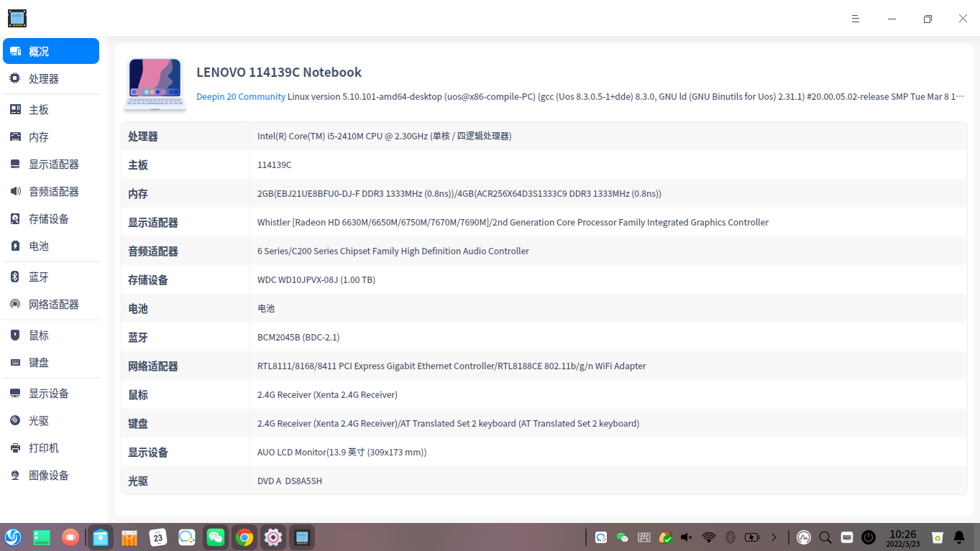Screen dimensions: 980x551
Task: Open the settings gear in dock
Action: (x=273, y=537)
